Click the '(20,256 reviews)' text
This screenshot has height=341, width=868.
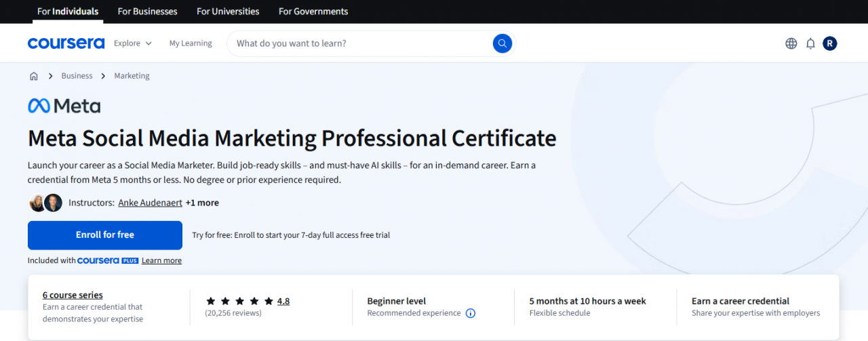(233, 313)
